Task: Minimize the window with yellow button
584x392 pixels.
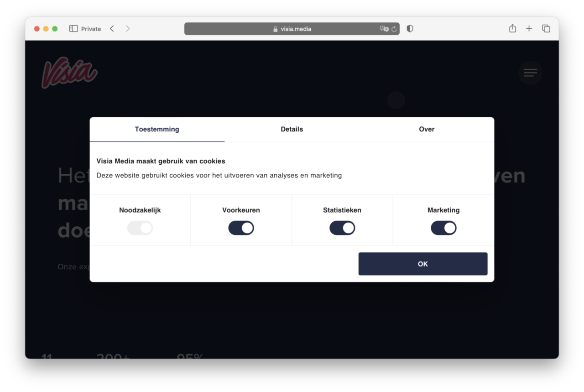Action: click(46, 29)
